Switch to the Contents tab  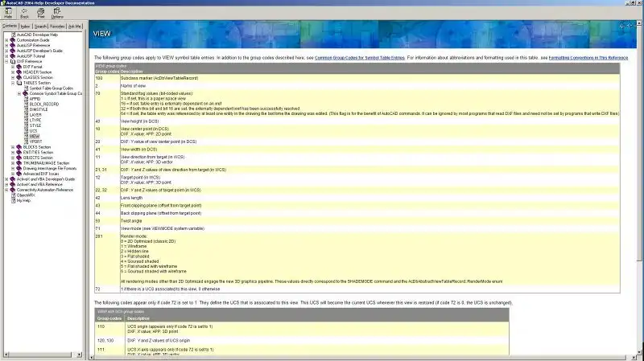[10, 26]
